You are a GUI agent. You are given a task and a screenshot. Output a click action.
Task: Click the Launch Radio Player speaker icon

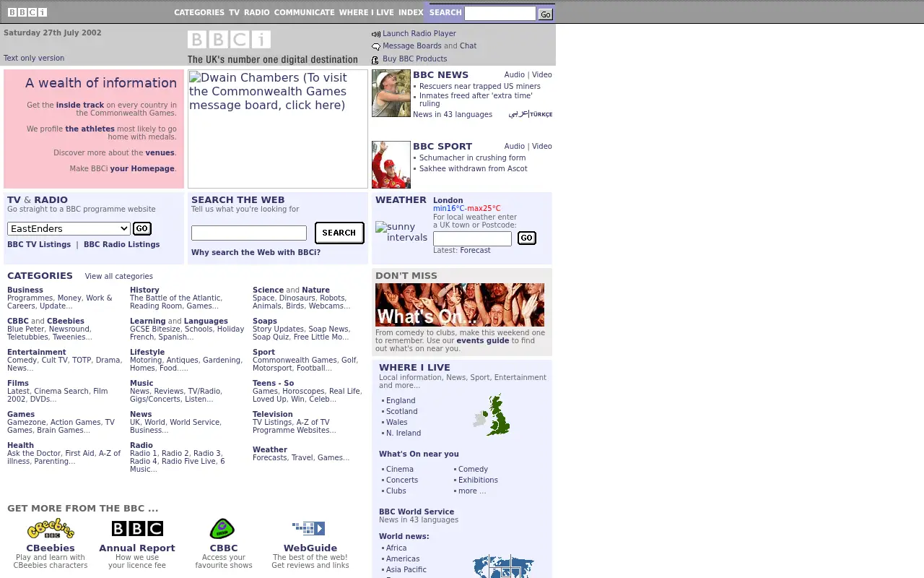click(x=375, y=34)
